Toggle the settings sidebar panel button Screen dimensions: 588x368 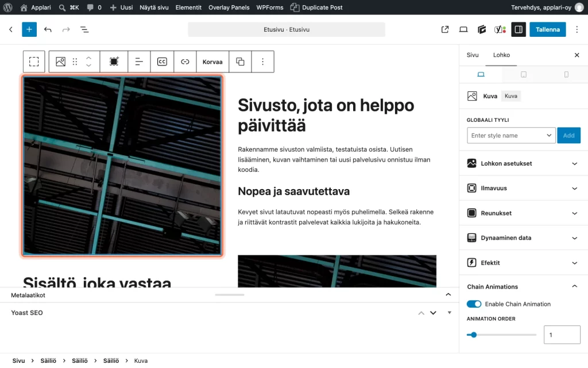(x=519, y=29)
